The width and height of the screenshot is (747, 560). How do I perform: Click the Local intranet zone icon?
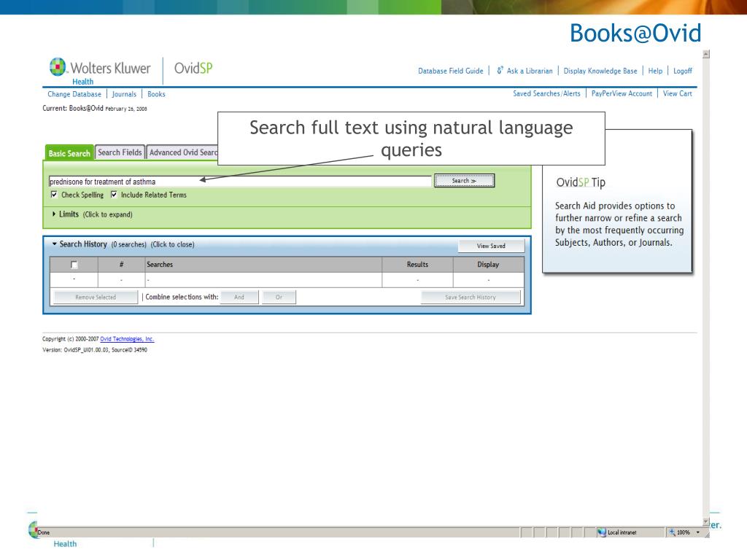[602, 532]
